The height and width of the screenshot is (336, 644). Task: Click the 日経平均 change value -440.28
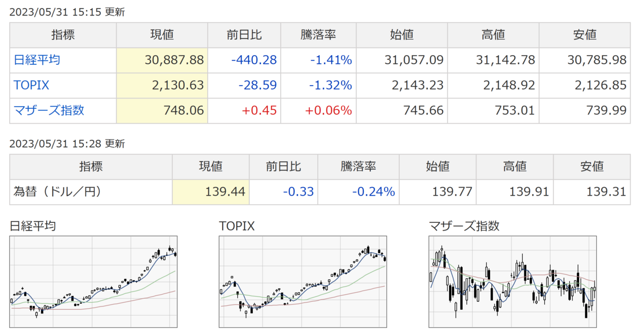tap(254, 60)
